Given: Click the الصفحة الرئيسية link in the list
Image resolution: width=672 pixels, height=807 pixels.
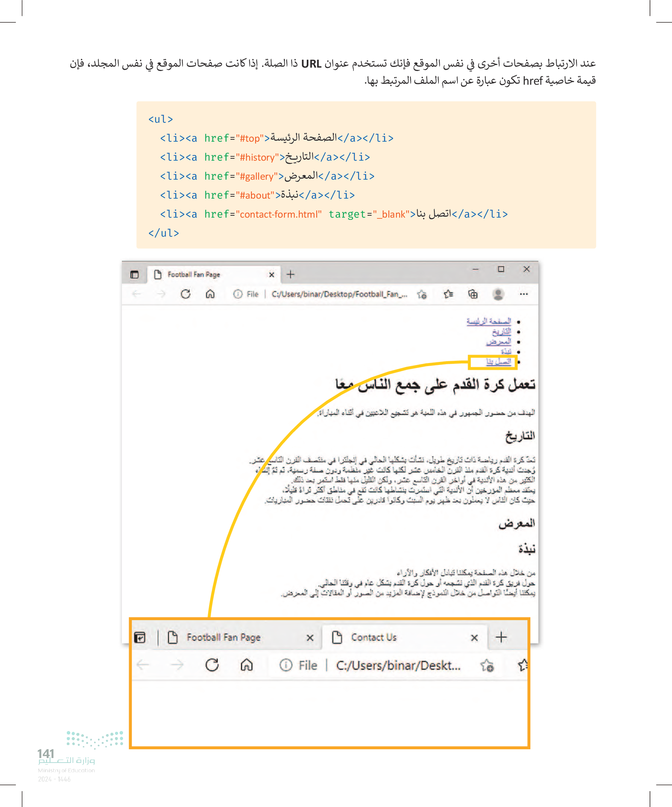Looking at the screenshot, I should coord(489,321).
